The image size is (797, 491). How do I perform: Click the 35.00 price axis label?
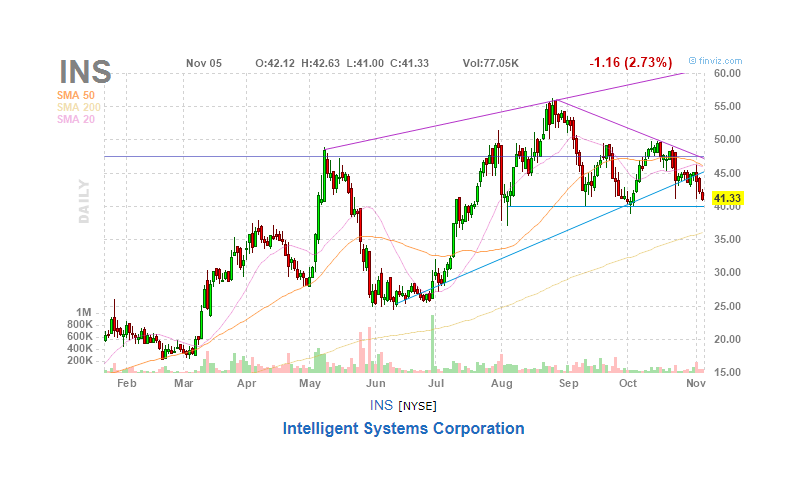(727, 239)
